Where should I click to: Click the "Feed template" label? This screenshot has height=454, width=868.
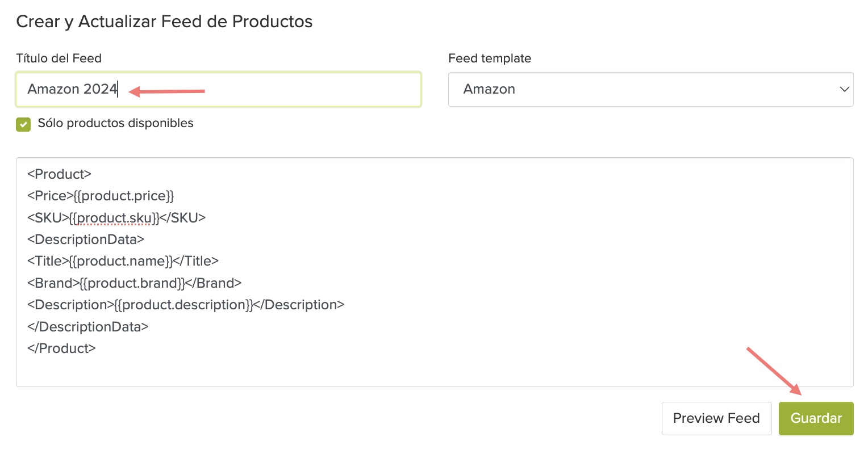490,58
